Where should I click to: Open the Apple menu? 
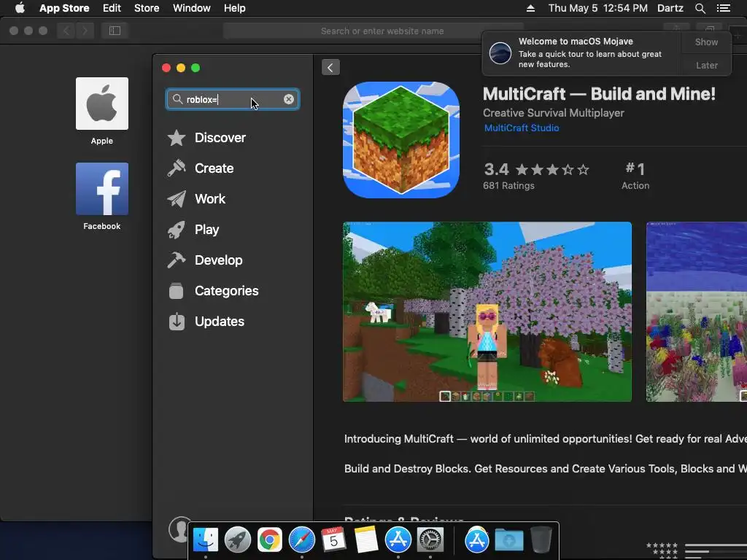[x=20, y=8]
